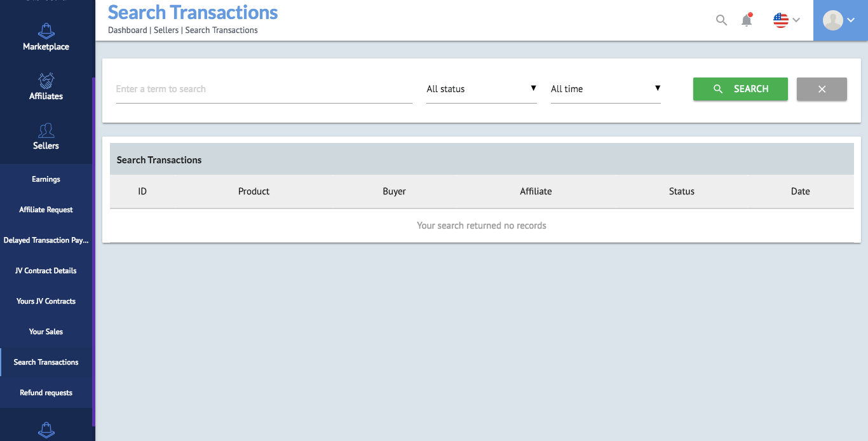Open the header search magnifier icon
Image resolution: width=868 pixels, height=441 pixels.
721,20
